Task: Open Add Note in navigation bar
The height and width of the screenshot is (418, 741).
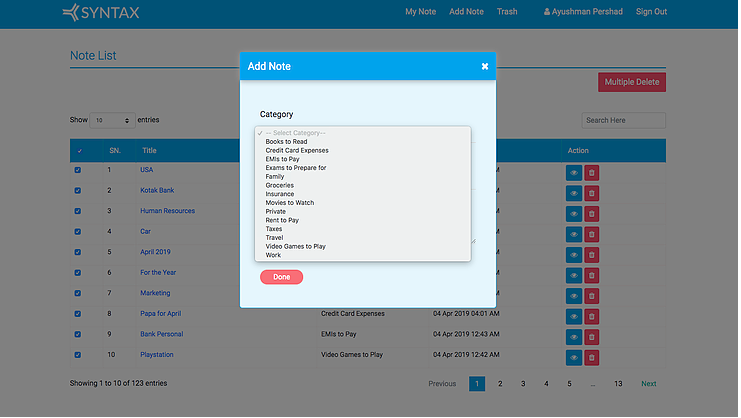Action: point(466,12)
